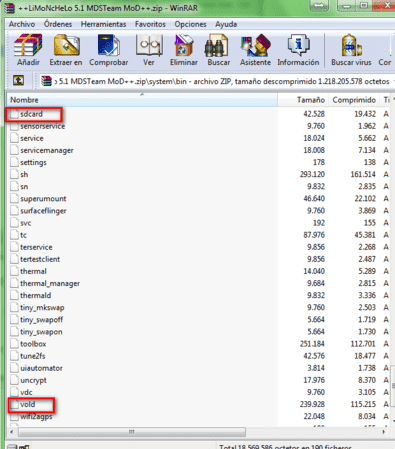Sort by the Tamaño column header

tap(303, 100)
